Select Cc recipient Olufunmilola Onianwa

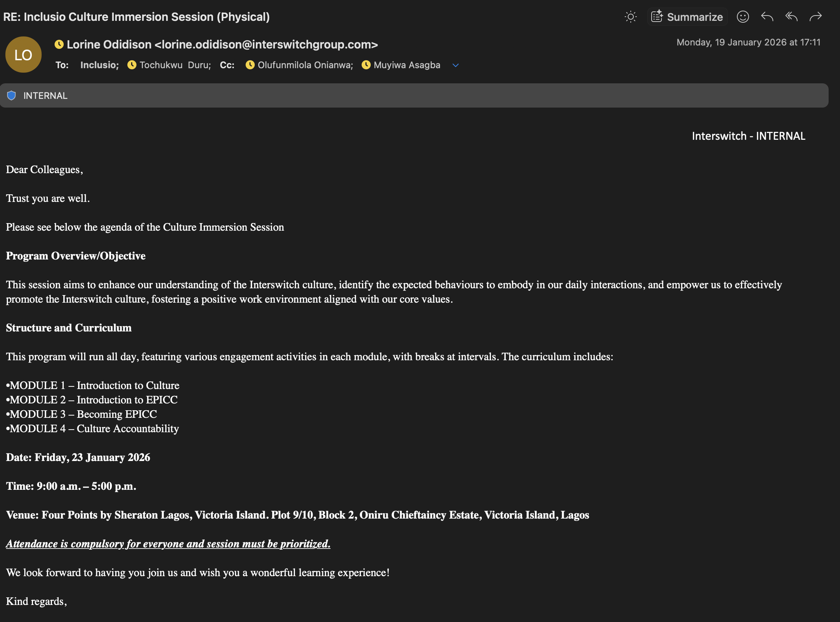click(305, 65)
